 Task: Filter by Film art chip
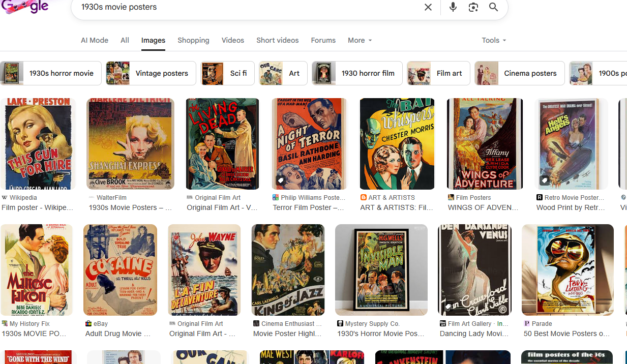(x=438, y=73)
